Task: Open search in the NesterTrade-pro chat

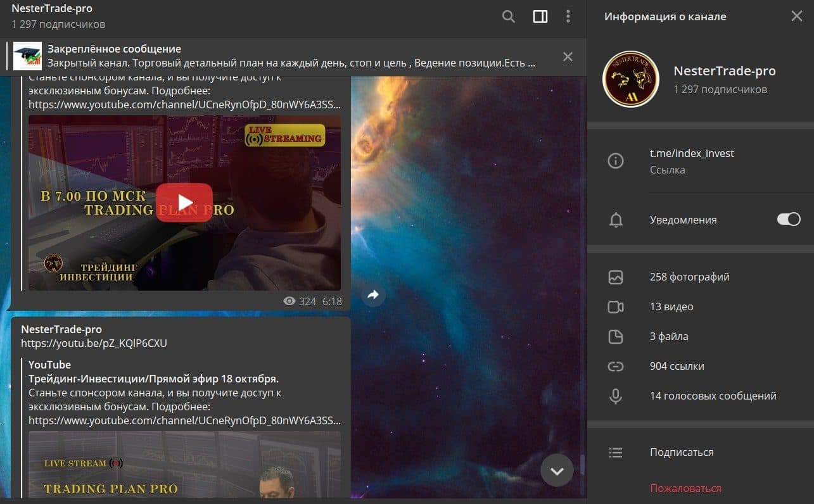Action: 509,16
